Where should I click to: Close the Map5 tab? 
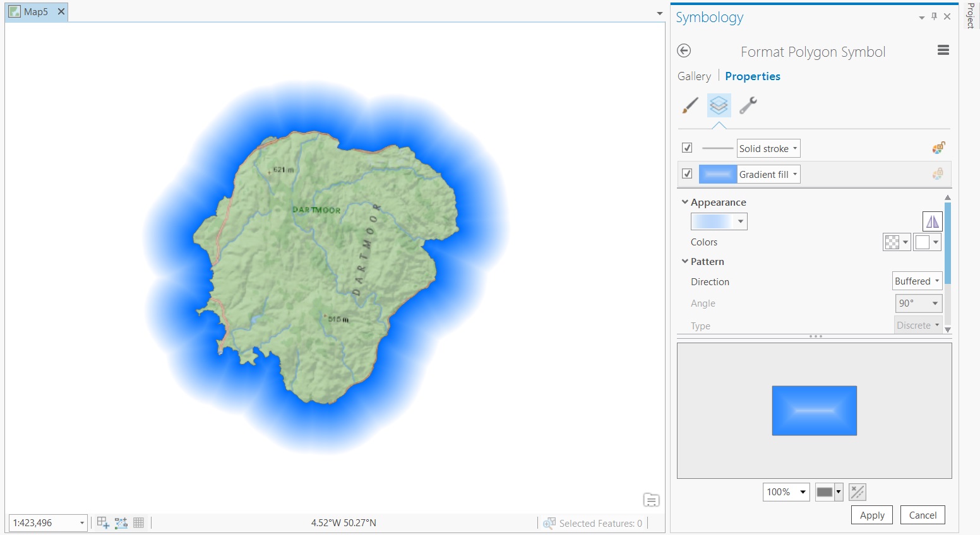point(61,11)
